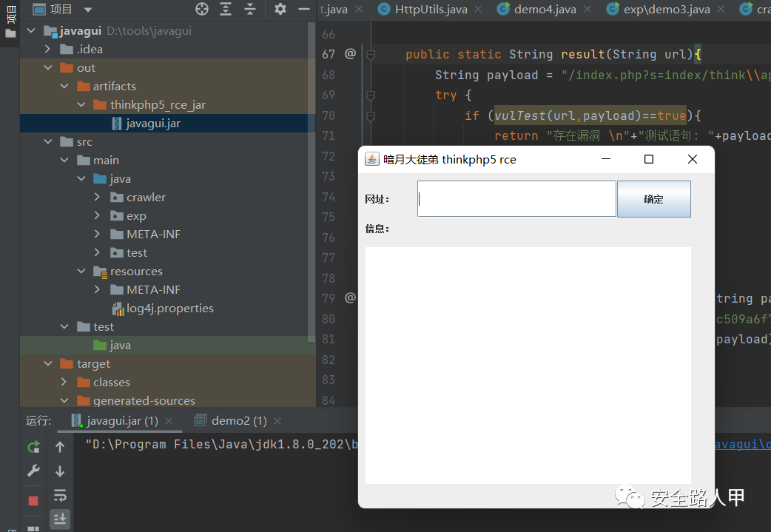Viewport: 771px width, 532px height.
Task: Click the locate/select opened file target icon
Action: (201, 9)
